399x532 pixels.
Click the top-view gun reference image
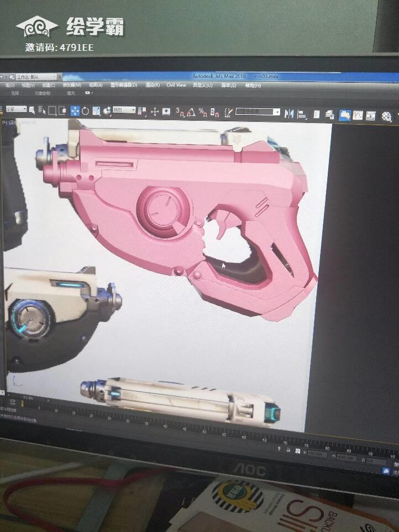click(180, 401)
